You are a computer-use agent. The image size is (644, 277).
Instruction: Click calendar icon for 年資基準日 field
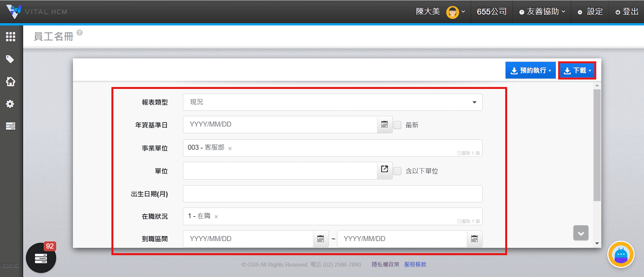pos(385,125)
